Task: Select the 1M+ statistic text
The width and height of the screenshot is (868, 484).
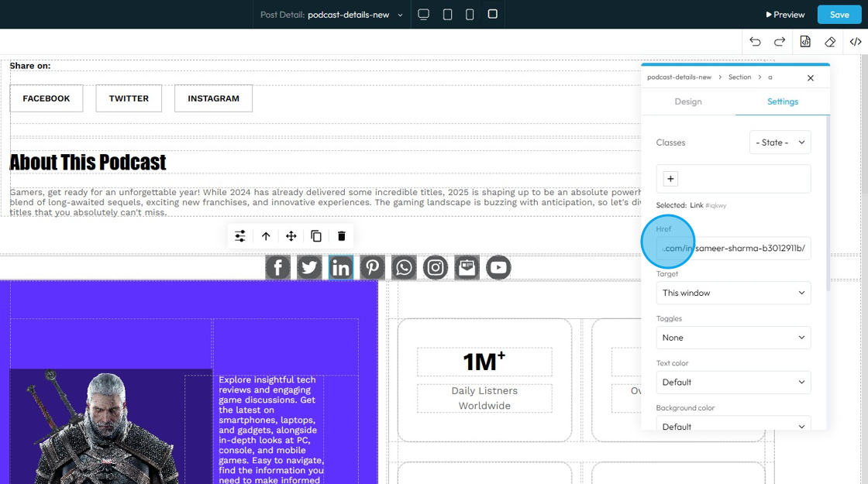Action: [x=484, y=362]
